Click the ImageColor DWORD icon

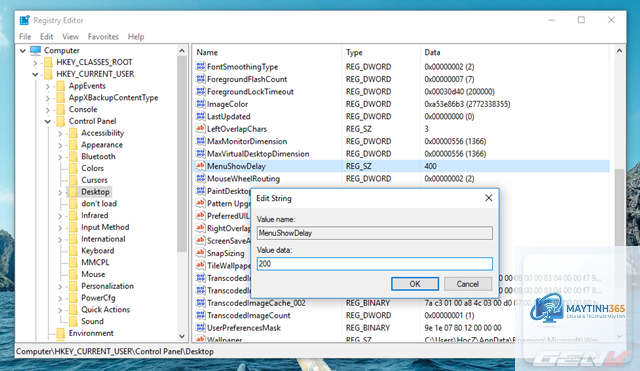tap(200, 104)
